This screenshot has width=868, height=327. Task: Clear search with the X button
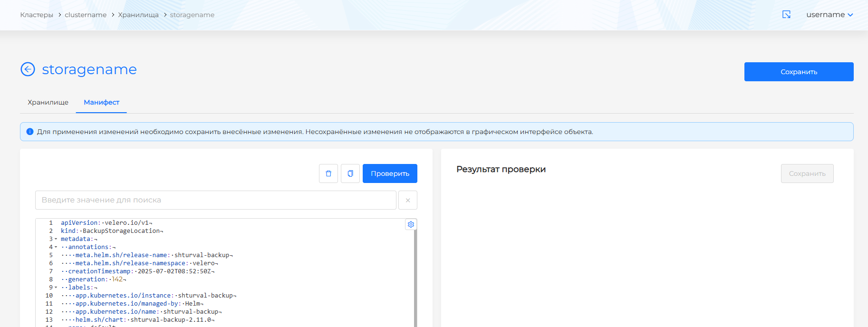point(408,200)
